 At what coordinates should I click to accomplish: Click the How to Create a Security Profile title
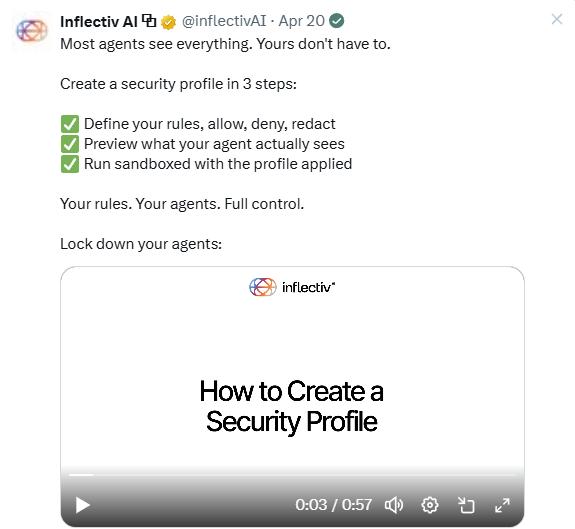click(292, 406)
